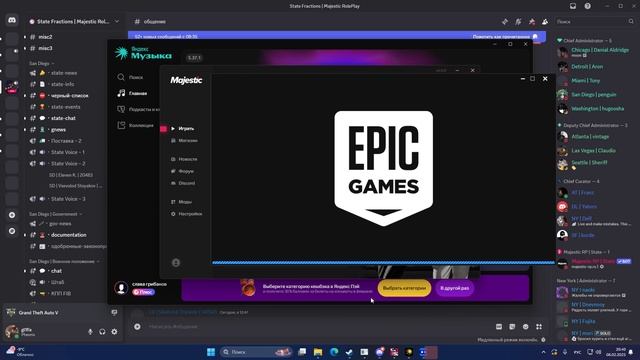Open Discord home via the Discord logo
The height and width of the screenshot is (360, 640).
(x=12, y=20)
